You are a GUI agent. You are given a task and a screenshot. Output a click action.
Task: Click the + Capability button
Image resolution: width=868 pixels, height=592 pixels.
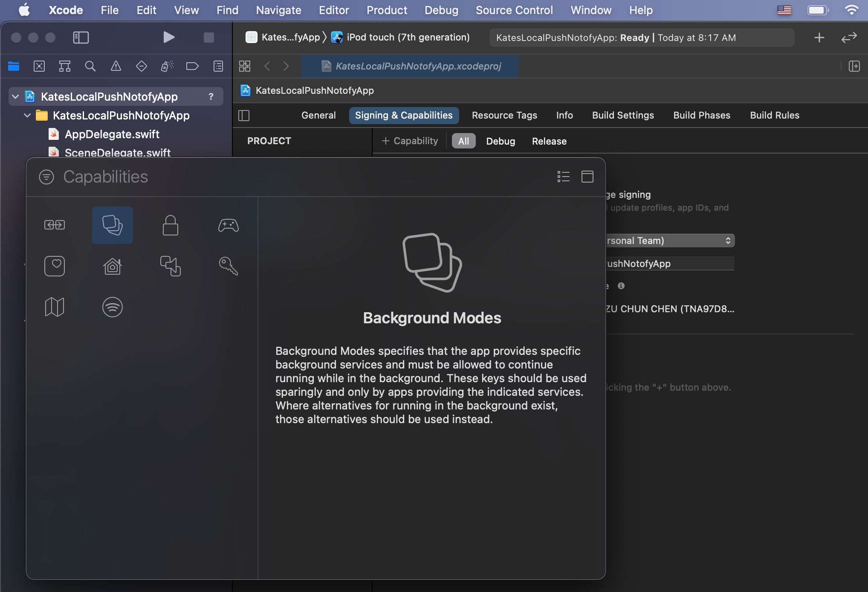[x=410, y=141]
